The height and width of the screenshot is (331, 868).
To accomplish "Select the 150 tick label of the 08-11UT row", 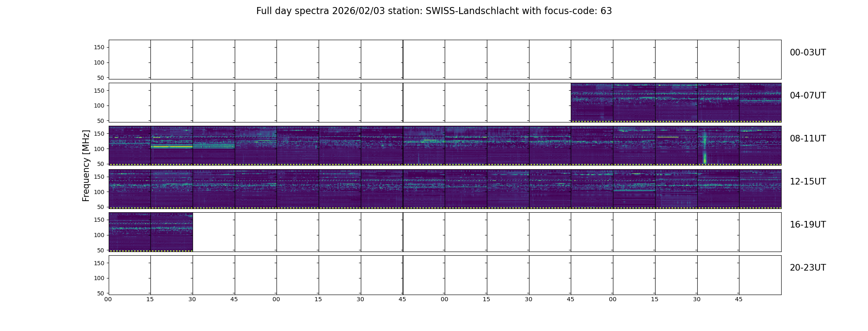I will [99, 134].
